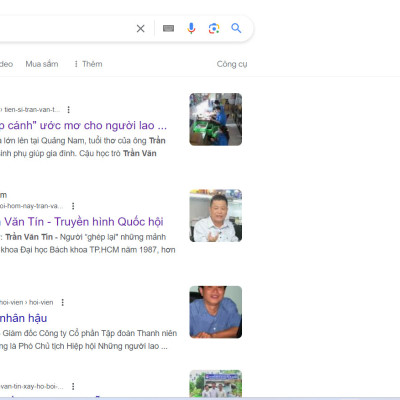Switch to the Mua sắm tab
This screenshot has width=400, height=400.
pos(42,64)
